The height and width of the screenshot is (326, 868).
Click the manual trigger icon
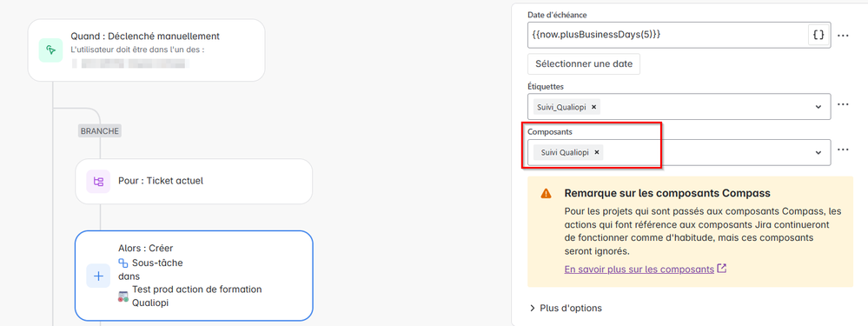50,50
